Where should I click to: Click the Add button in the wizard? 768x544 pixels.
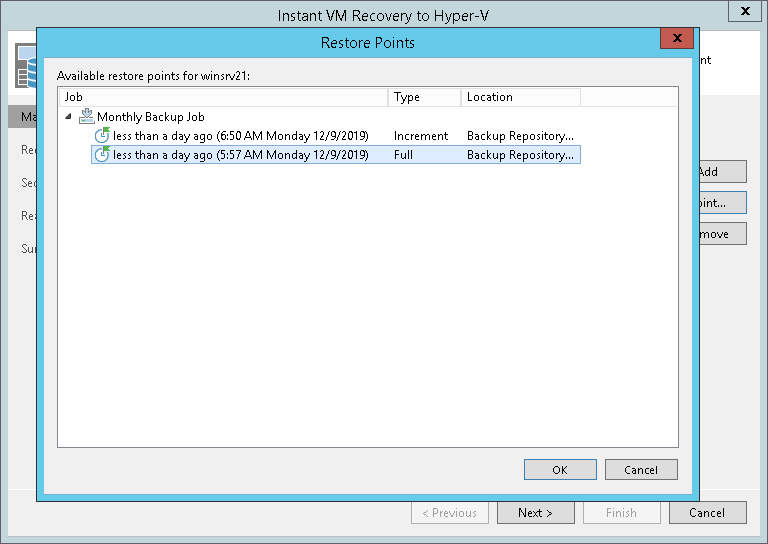723,171
